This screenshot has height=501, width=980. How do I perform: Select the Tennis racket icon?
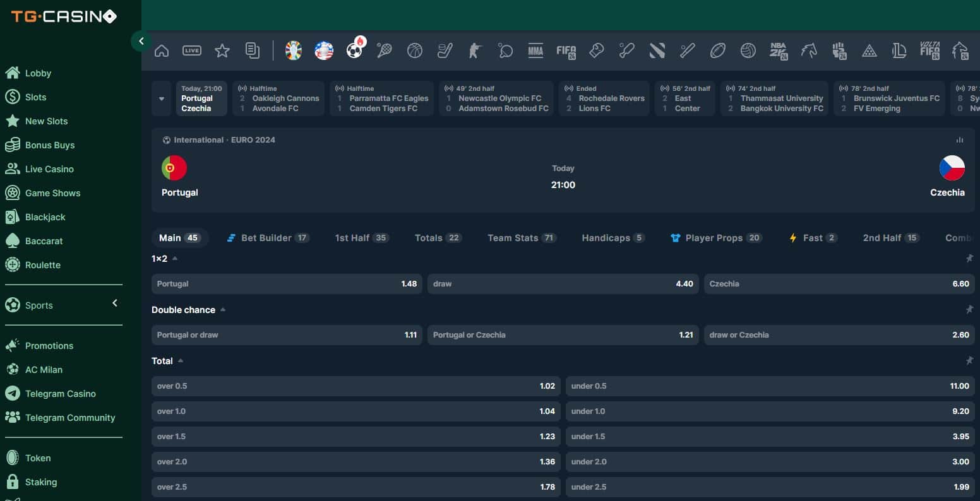pyautogui.click(x=384, y=50)
